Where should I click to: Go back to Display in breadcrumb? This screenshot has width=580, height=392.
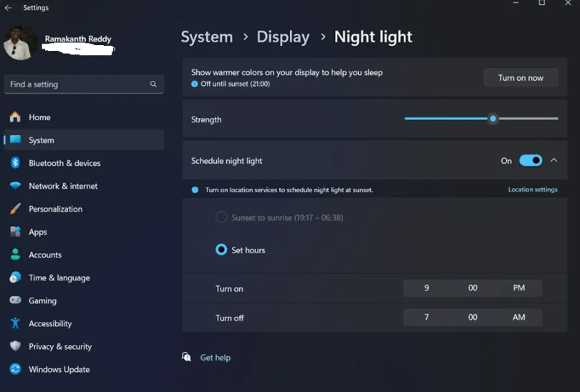point(283,37)
